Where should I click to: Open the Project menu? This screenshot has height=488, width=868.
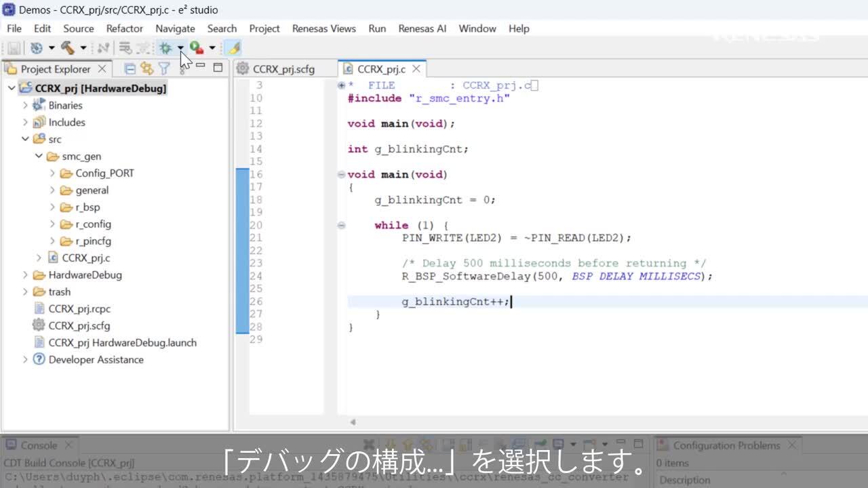(264, 28)
